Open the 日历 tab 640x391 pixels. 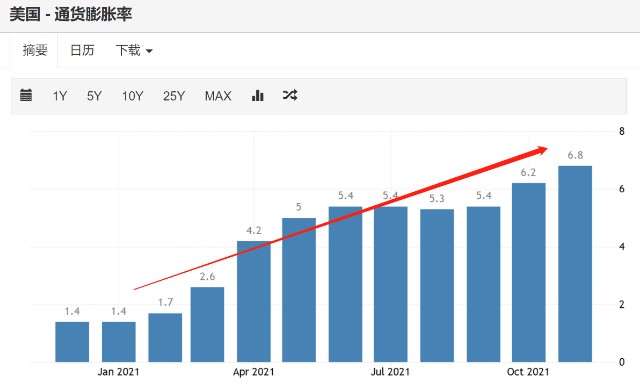click(x=82, y=50)
